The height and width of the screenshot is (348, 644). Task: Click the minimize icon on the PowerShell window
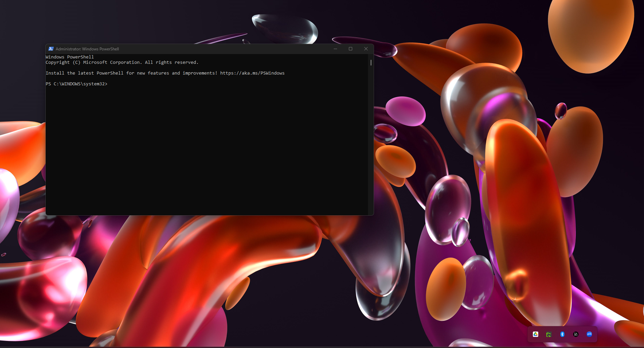[x=335, y=49]
